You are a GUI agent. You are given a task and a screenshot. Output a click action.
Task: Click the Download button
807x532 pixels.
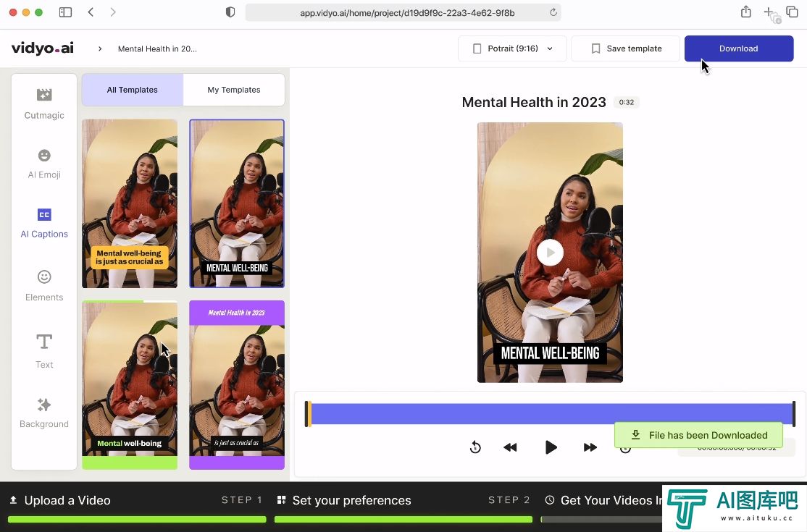[738, 48]
